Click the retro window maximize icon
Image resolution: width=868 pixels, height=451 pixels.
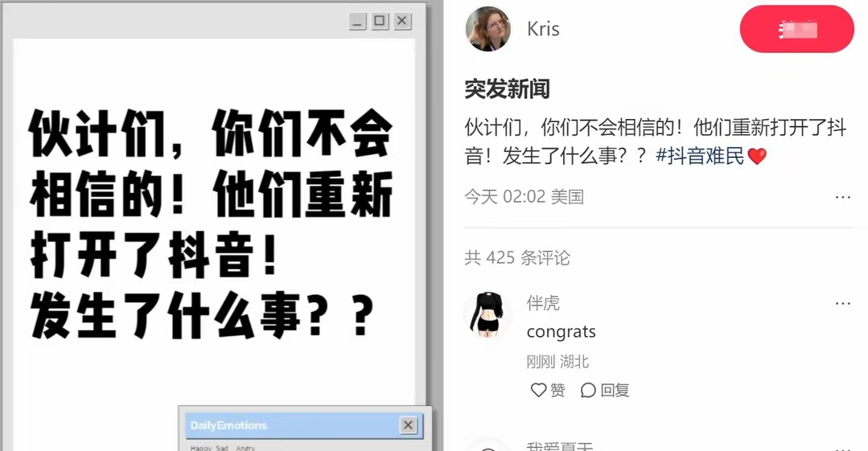point(380,21)
